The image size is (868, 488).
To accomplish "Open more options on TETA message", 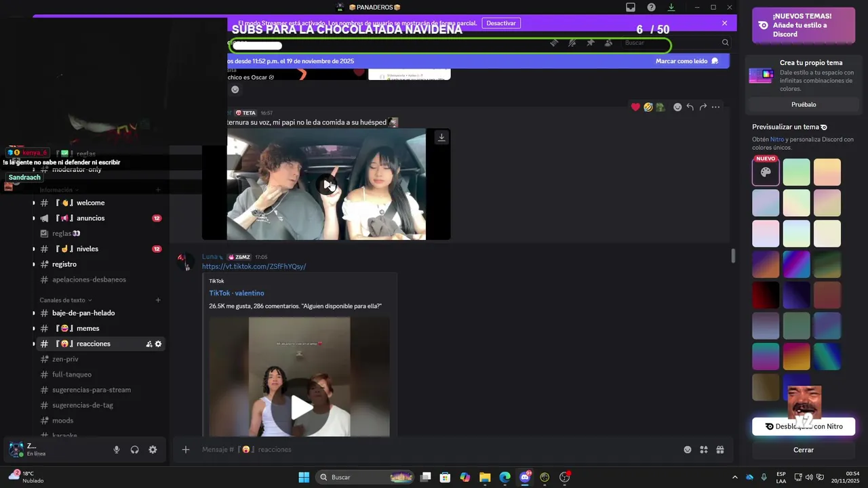I will tap(715, 107).
